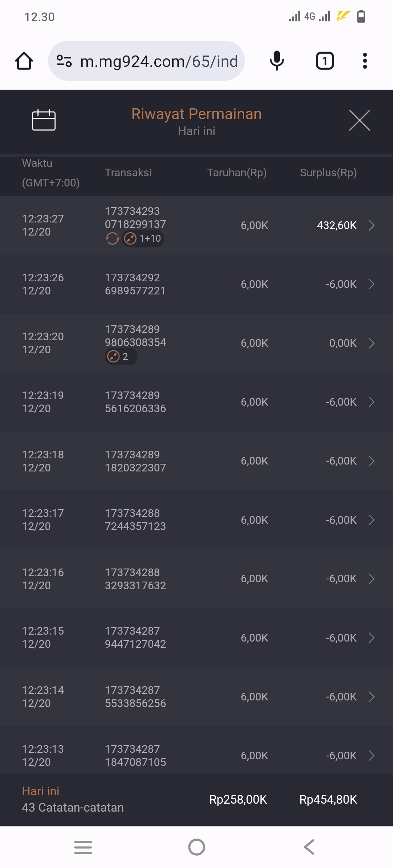Click the m.mg924.com address bar
Screen dimensions: 393x868
159,61
